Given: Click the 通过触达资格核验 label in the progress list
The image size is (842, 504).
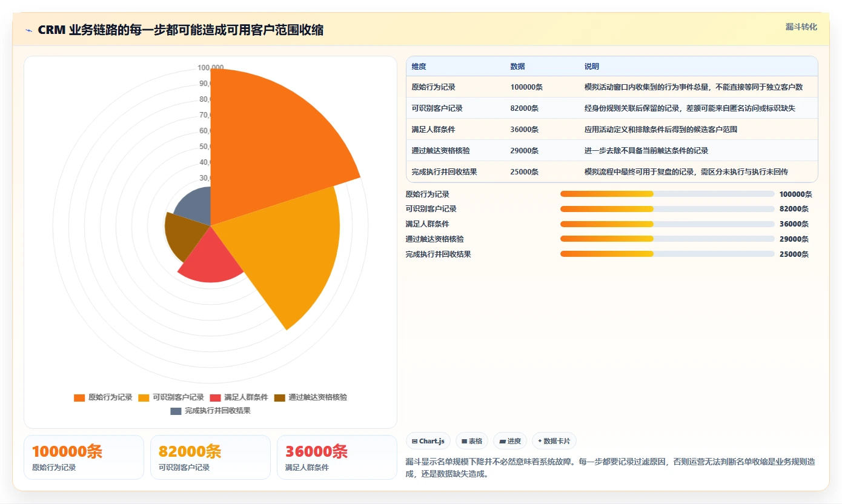Looking at the screenshot, I should click(434, 239).
